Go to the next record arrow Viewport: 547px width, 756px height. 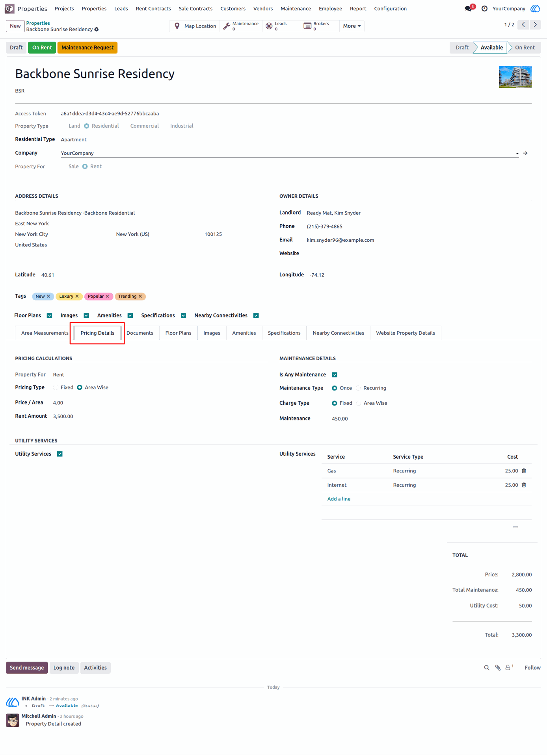click(535, 24)
